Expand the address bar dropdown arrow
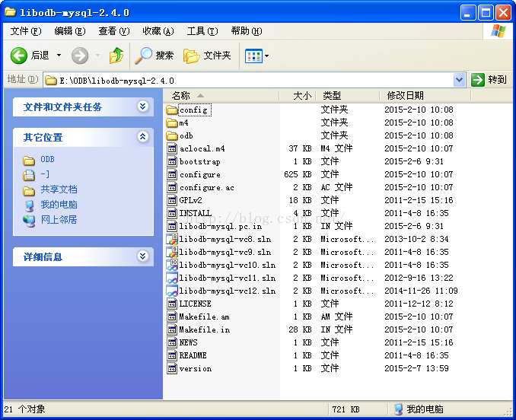The image size is (516, 420). pyautogui.click(x=460, y=80)
